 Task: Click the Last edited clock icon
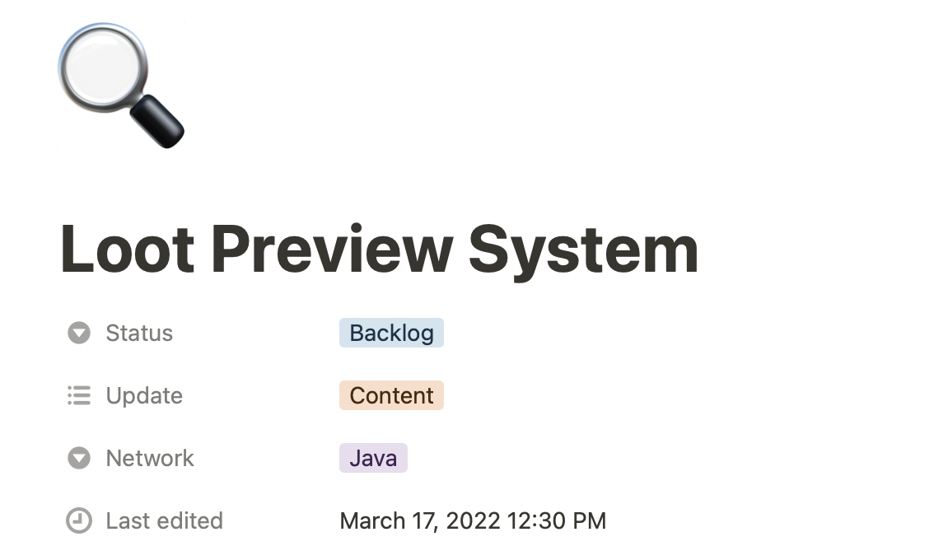click(78, 520)
